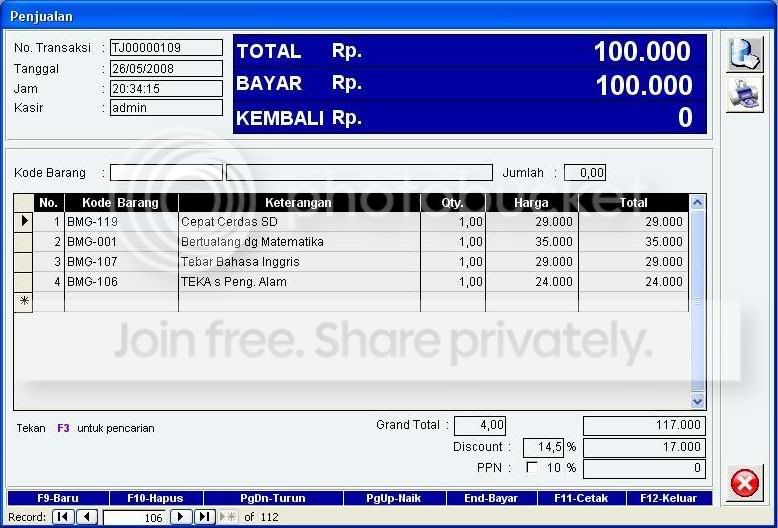Select TEKA s Peng. Alam description cell
Screen dimensions: 778x528
point(299,282)
